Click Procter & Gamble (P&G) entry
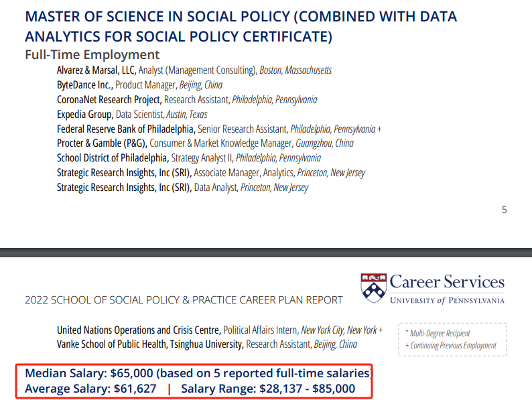The width and height of the screenshot is (532, 400). 205,143
